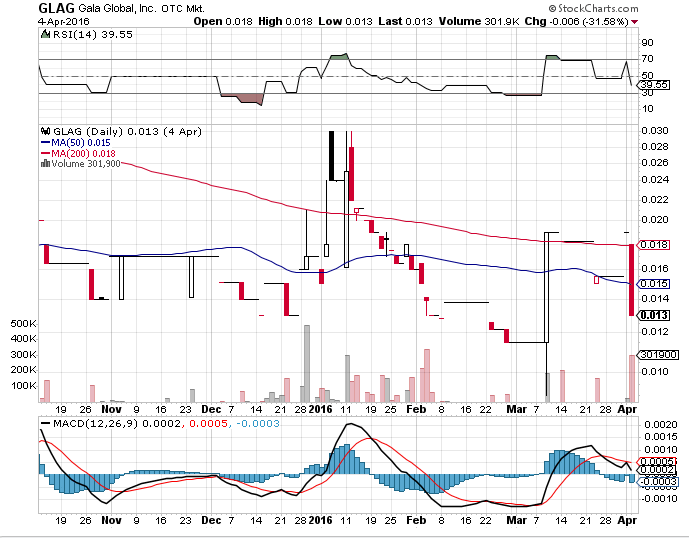Click the blue 0.015 price tag on right axis
The height and width of the screenshot is (538, 689).
[x=654, y=284]
